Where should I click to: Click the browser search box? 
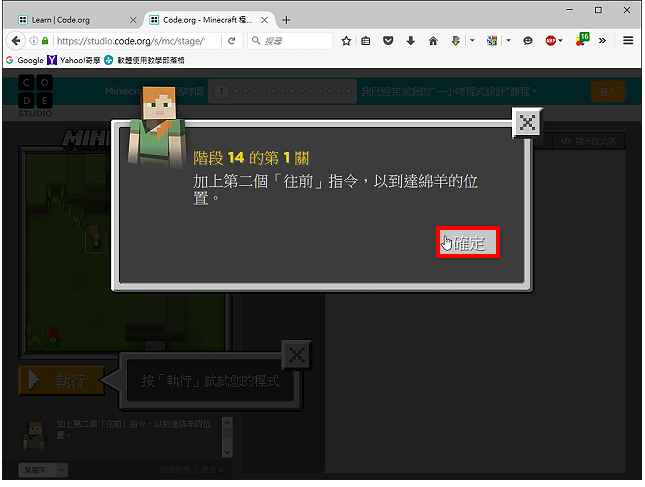pos(290,41)
